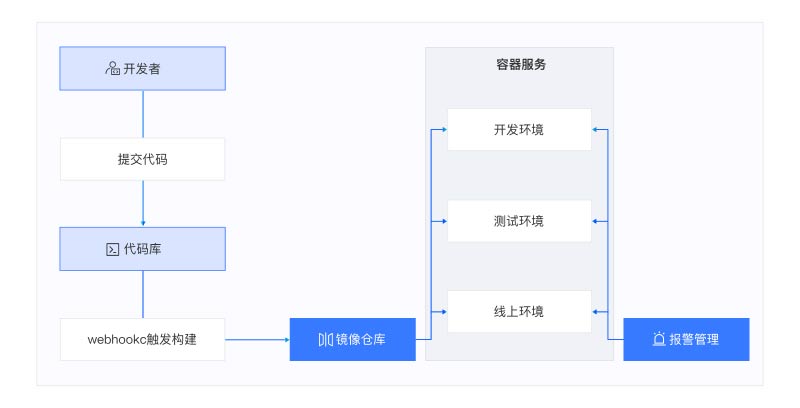Image resolution: width=800 pixels, height=408 pixels.
Task: Click the developer person icon
Action: [113, 70]
